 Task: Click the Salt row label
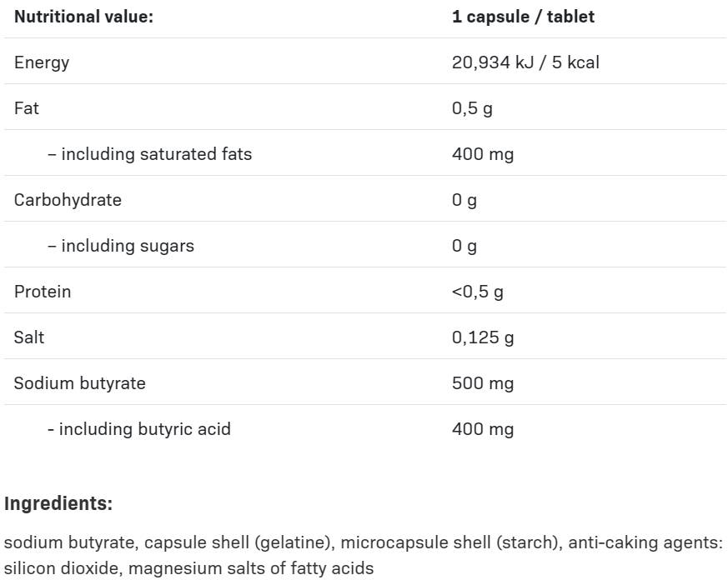(x=29, y=337)
